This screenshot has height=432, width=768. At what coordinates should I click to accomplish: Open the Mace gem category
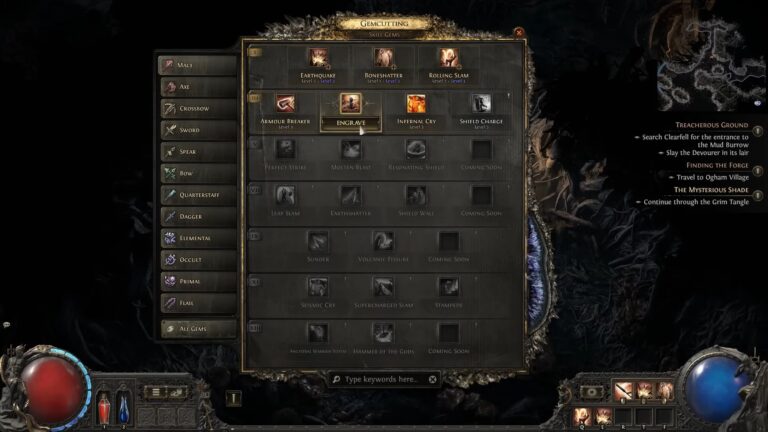(198, 65)
